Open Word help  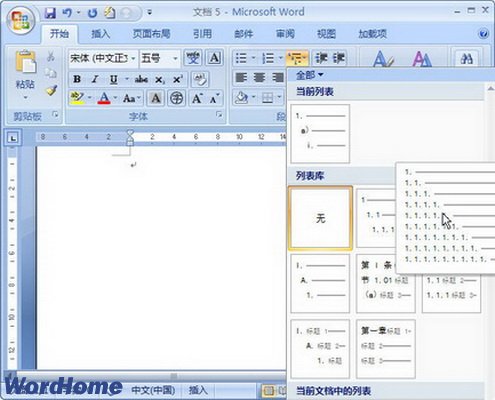483,34
